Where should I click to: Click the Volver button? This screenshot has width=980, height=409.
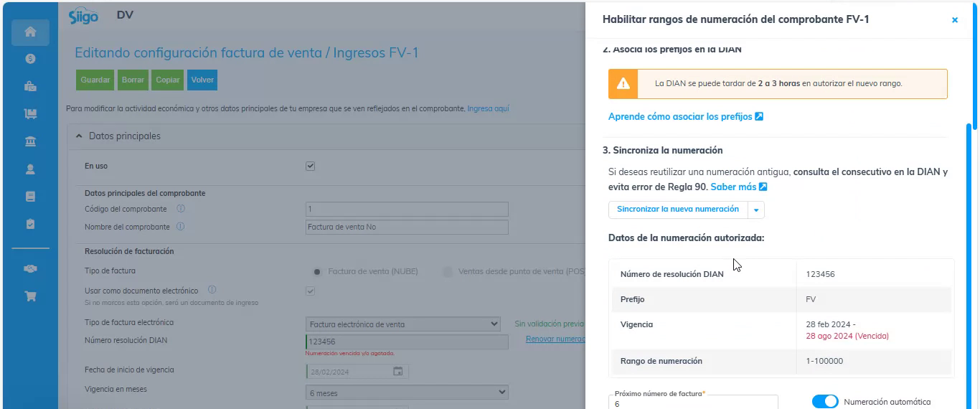(202, 80)
